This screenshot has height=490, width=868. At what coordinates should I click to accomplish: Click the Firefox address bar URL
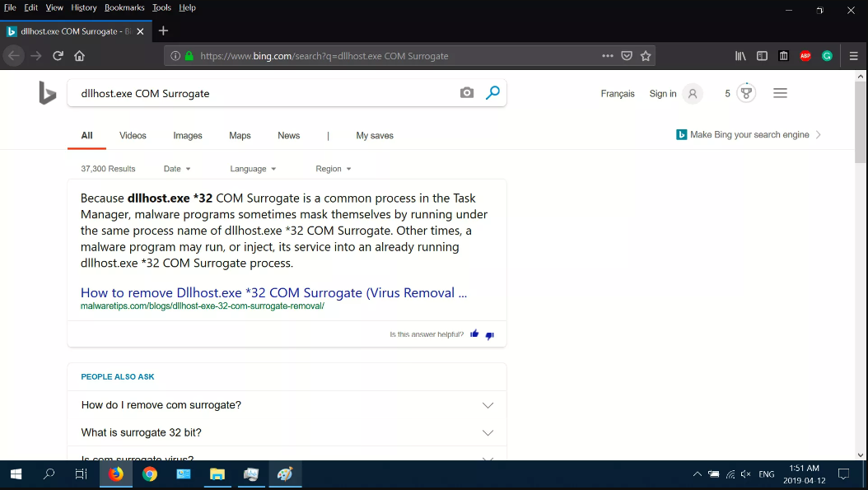(x=324, y=56)
